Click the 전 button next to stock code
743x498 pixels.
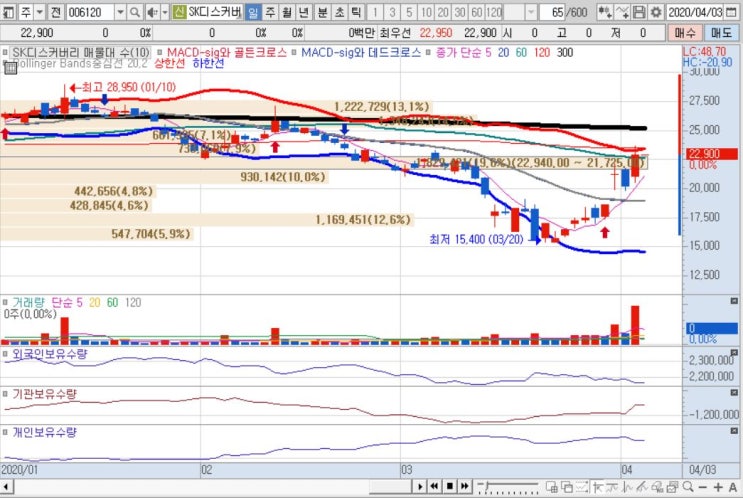pyautogui.click(x=56, y=12)
